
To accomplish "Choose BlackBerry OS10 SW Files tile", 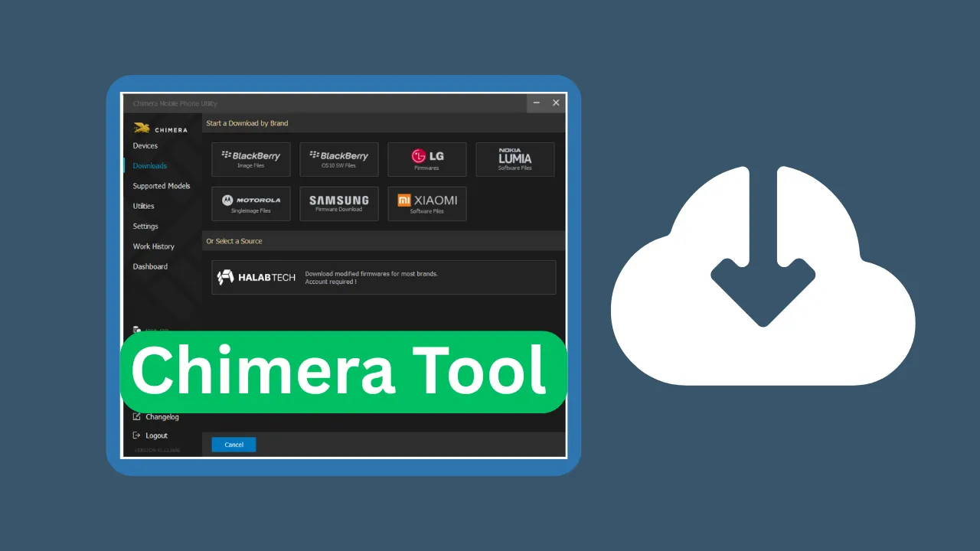I will (x=339, y=159).
